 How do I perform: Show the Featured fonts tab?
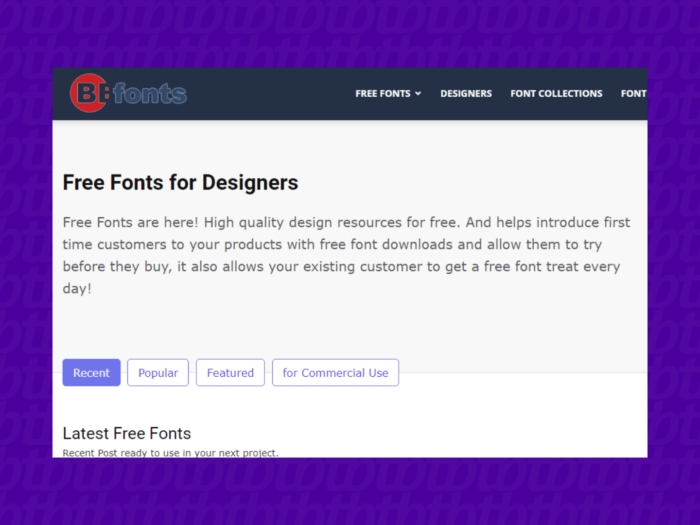tap(230, 373)
